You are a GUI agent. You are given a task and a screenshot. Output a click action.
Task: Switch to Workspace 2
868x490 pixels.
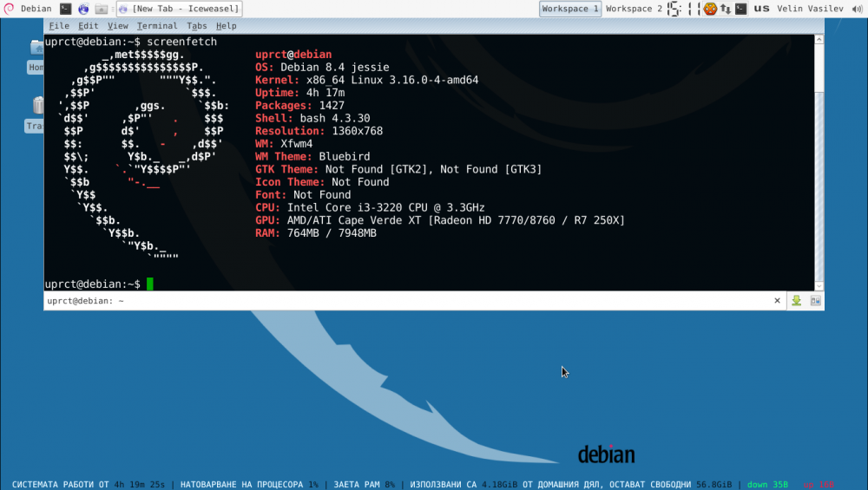[x=634, y=9]
